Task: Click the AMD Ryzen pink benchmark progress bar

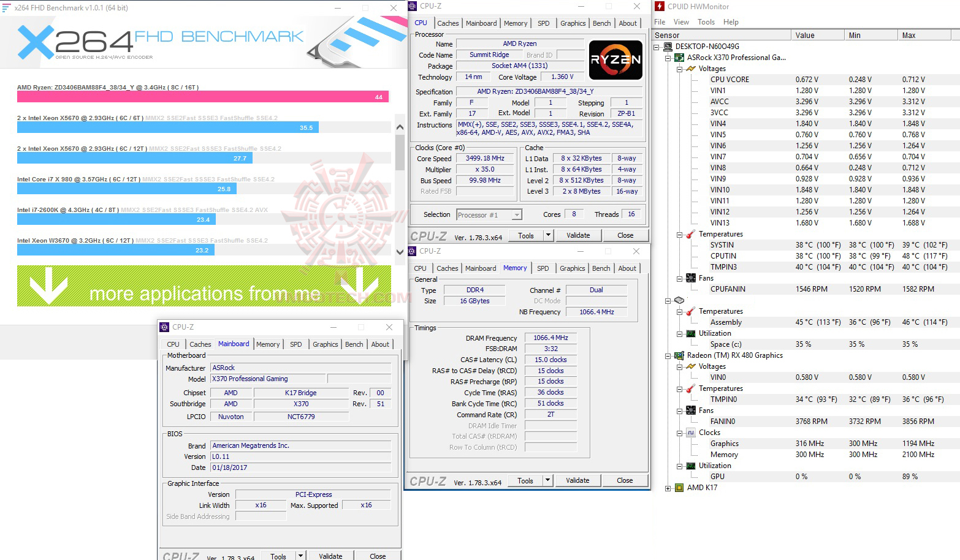Action: 202,96
